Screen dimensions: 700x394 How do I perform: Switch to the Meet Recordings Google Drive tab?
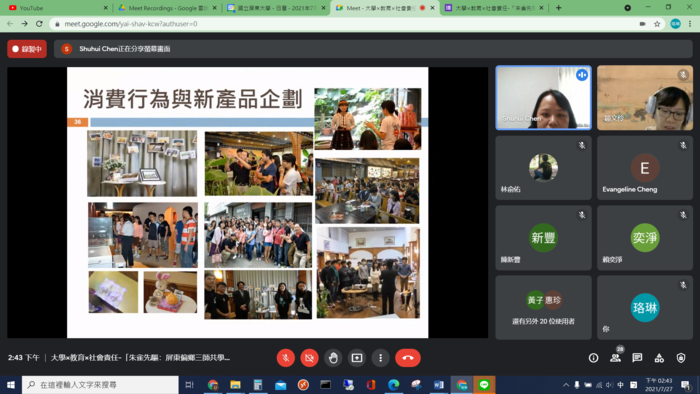coord(167,8)
